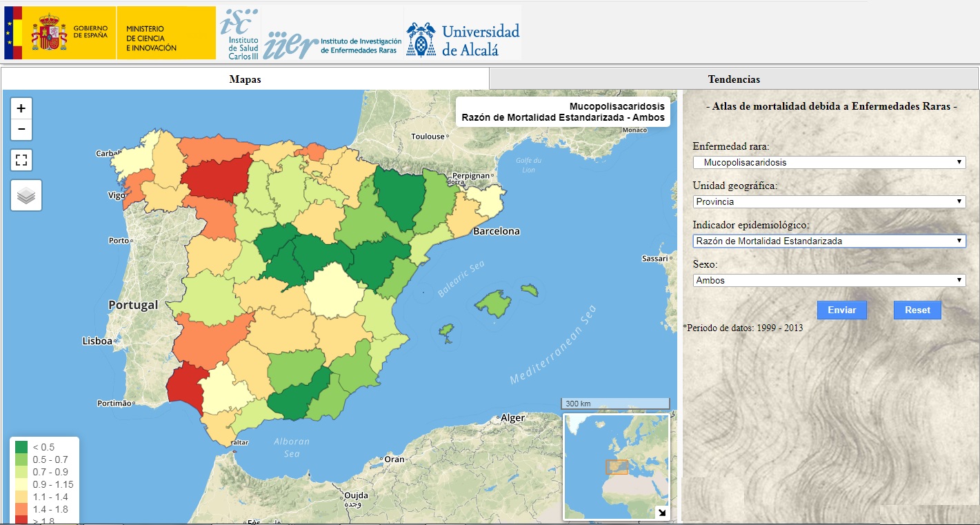This screenshot has width=980, height=525.
Task: Click the dark green < 0.5 legend swatch
Action: (x=21, y=447)
